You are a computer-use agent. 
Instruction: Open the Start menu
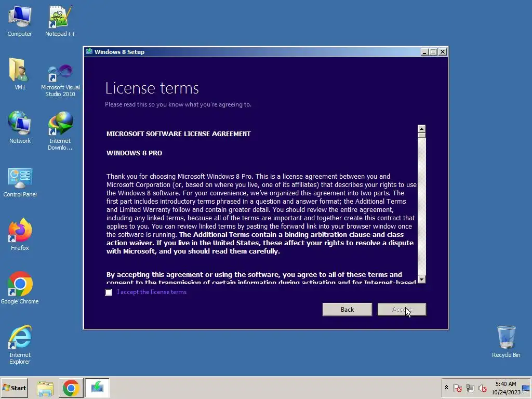15,388
